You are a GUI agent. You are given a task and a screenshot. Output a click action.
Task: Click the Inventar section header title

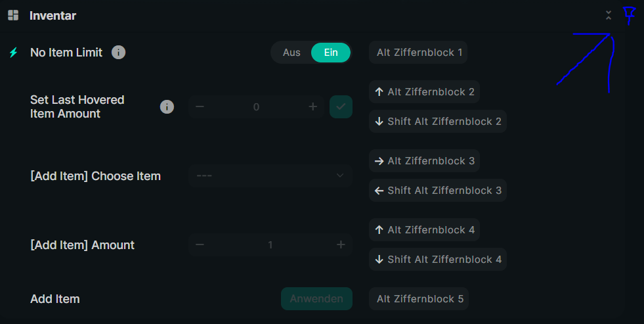click(53, 15)
